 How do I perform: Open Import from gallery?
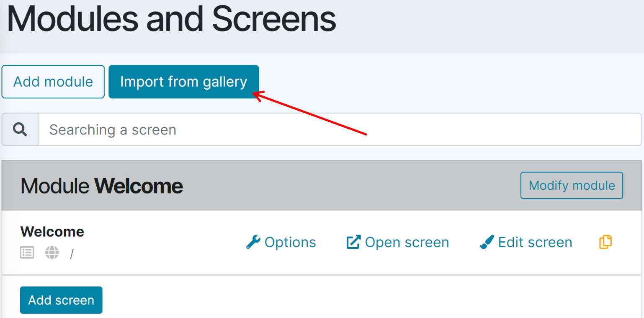click(x=183, y=82)
